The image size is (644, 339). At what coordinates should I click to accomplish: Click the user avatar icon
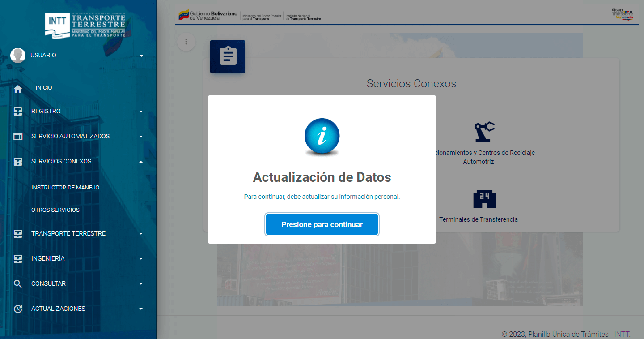tap(18, 56)
